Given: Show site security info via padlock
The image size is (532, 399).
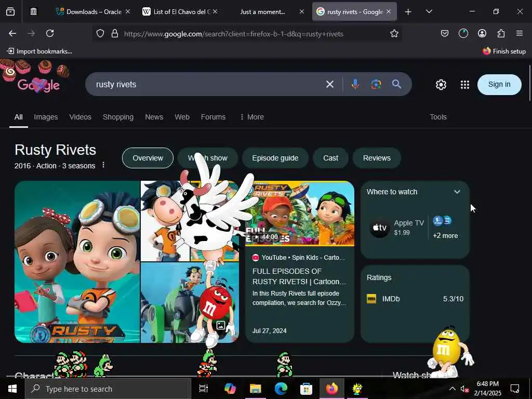Looking at the screenshot, I should [115, 34].
